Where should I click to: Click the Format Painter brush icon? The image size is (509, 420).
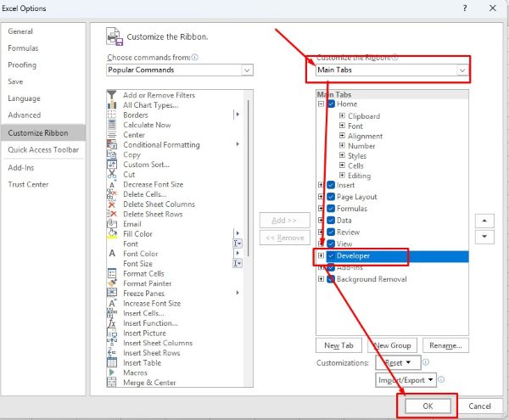coord(112,283)
